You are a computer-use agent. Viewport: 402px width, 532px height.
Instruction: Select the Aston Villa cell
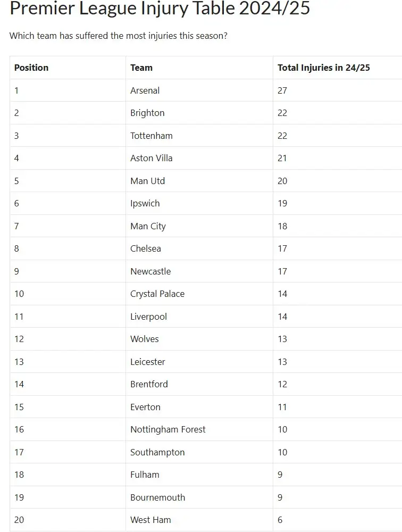(x=152, y=158)
